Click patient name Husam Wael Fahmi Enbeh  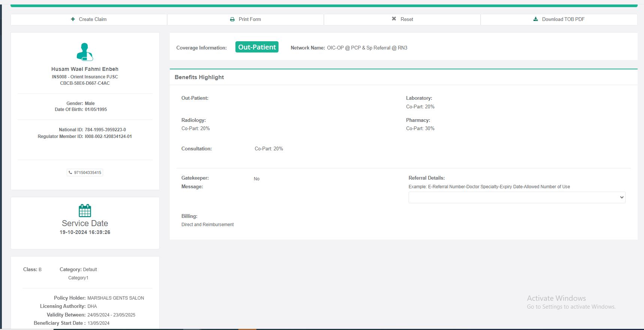(85, 69)
